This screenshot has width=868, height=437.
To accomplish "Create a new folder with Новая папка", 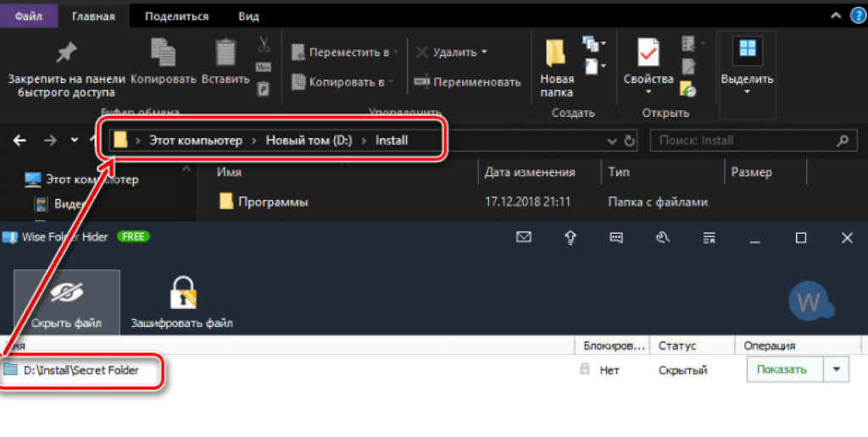I will point(557,68).
